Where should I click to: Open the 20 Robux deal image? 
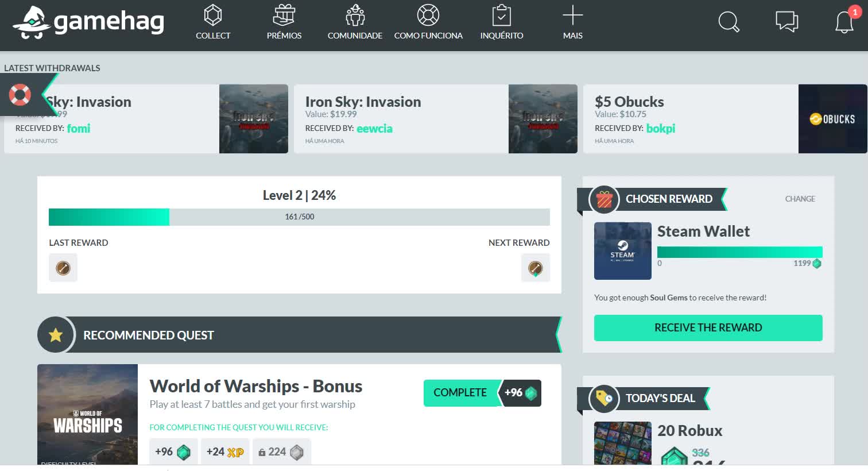click(x=623, y=443)
